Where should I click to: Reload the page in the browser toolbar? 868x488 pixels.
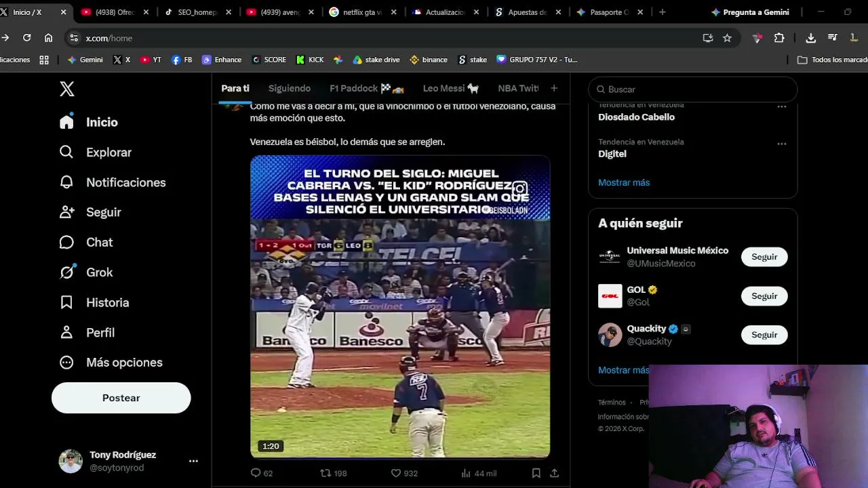point(27,38)
